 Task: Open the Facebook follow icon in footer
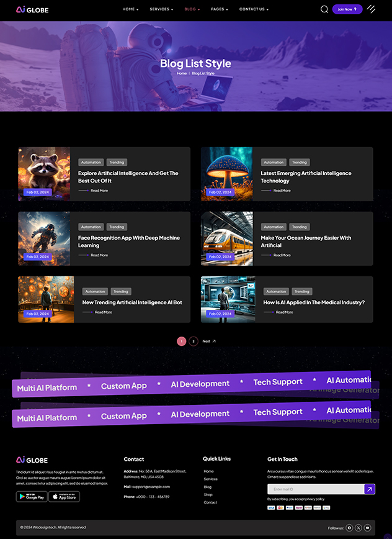(x=349, y=527)
